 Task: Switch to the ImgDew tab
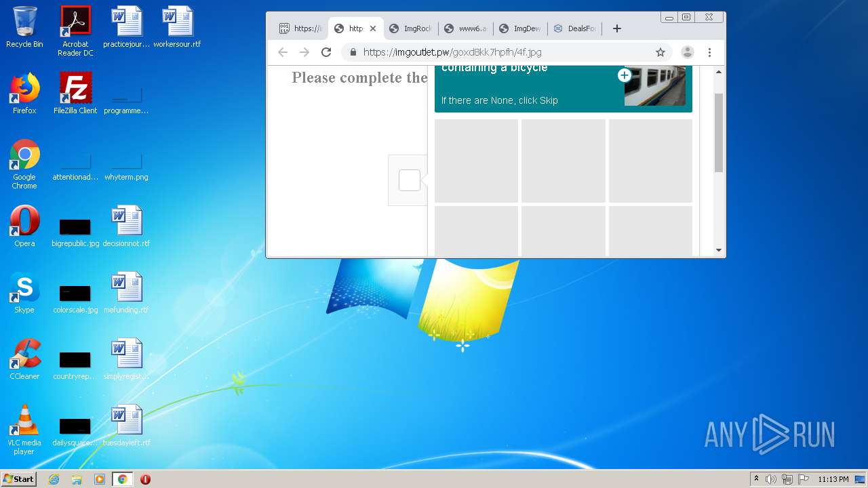[521, 28]
